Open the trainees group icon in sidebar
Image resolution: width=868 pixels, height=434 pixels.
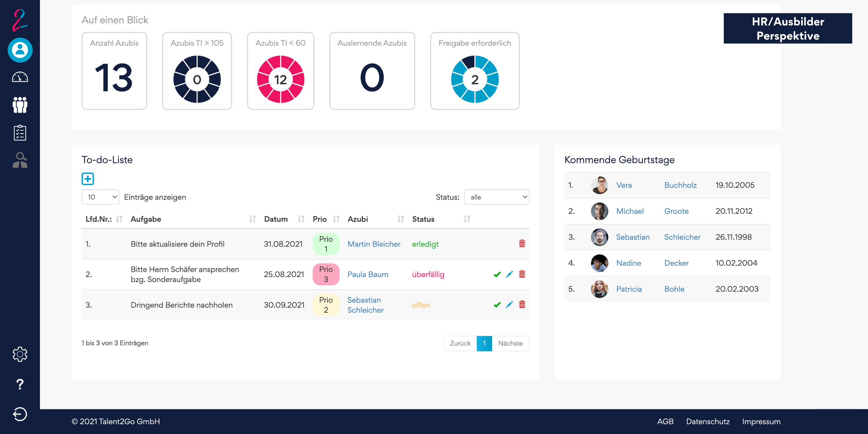point(20,105)
